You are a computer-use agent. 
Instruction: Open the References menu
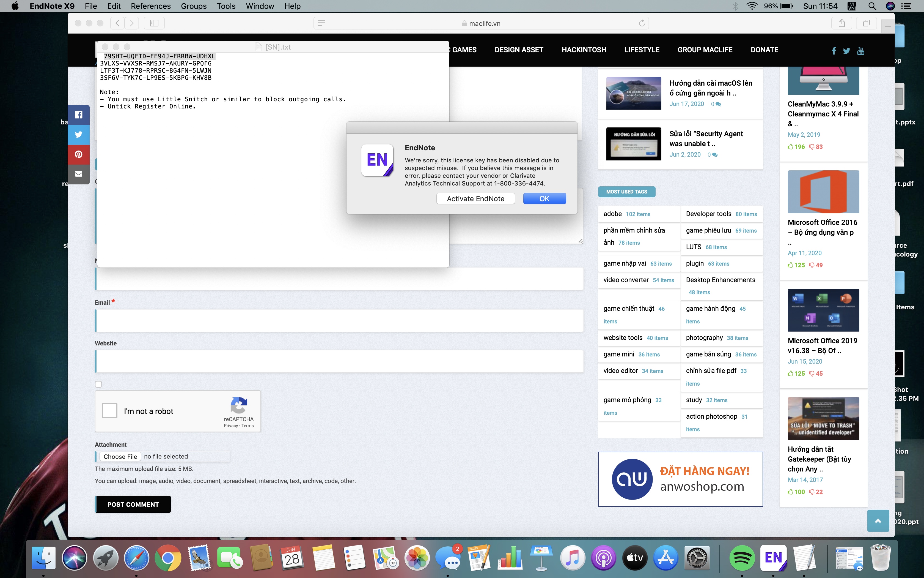(x=150, y=6)
